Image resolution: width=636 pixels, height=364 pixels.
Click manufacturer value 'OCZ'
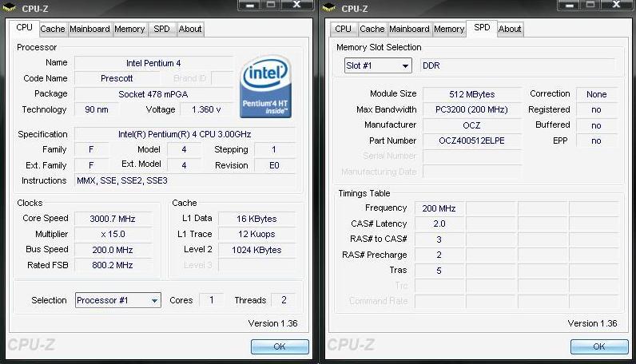click(x=472, y=125)
